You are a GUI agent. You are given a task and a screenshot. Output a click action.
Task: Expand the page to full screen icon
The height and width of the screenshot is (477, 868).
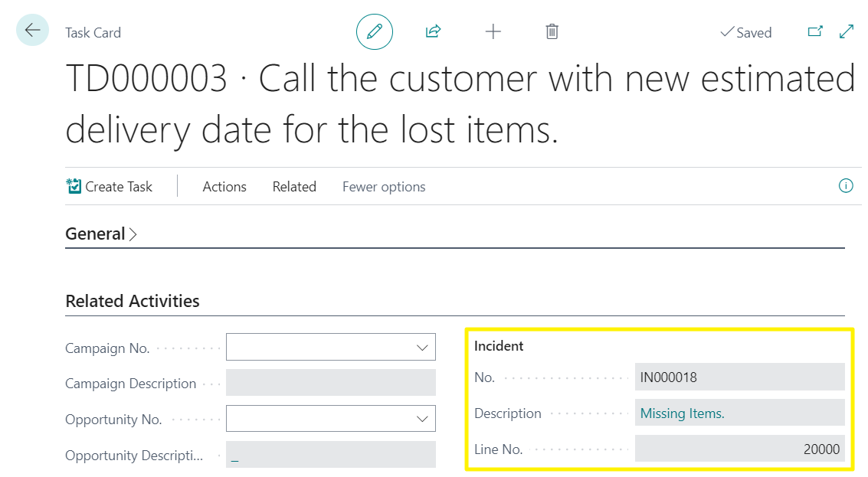tap(844, 31)
